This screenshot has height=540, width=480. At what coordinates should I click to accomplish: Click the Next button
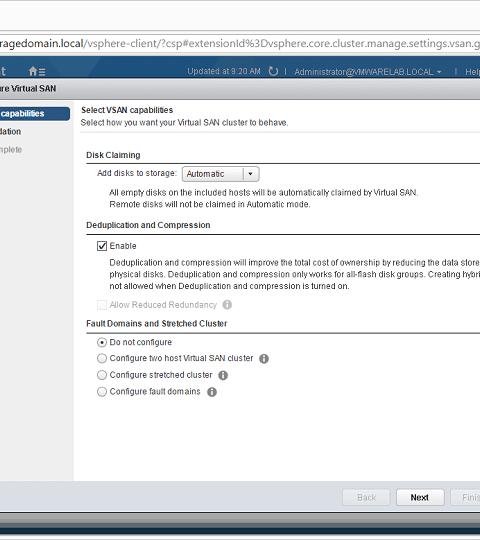pyautogui.click(x=420, y=497)
